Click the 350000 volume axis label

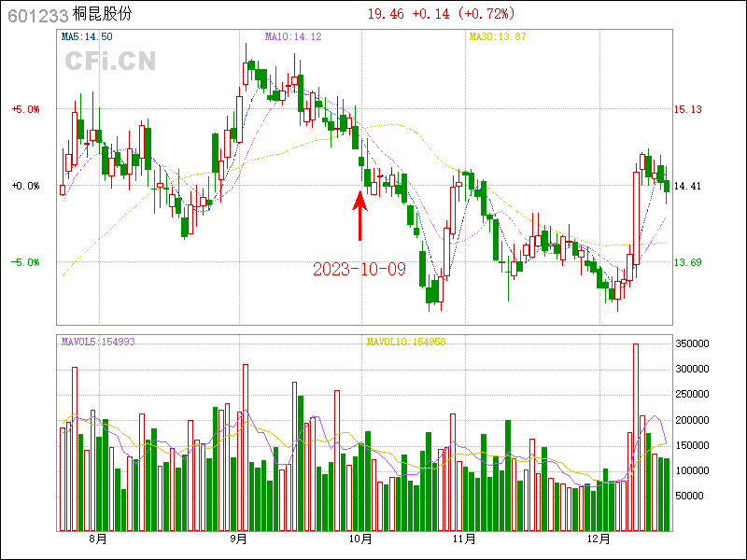click(692, 343)
